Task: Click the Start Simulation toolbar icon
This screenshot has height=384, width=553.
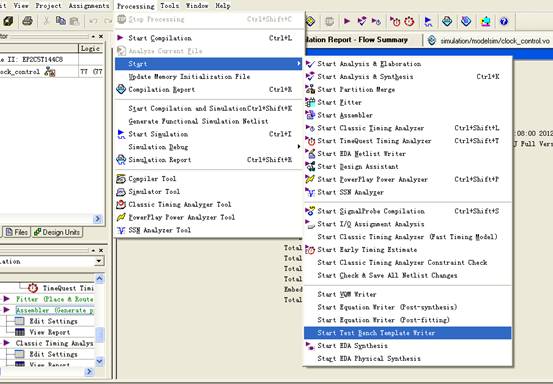Action: (428, 22)
